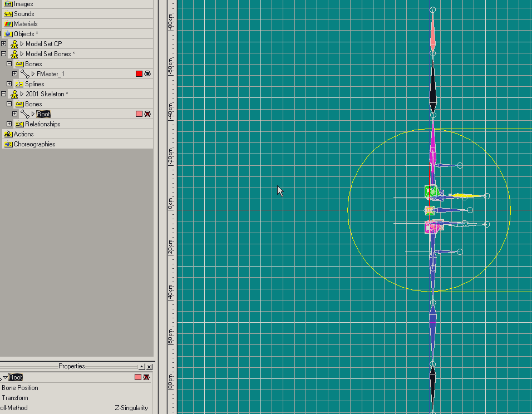The width and height of the screenshot is (532, 414).
Task: Expand the Model Set CP node
Action: 4,44
